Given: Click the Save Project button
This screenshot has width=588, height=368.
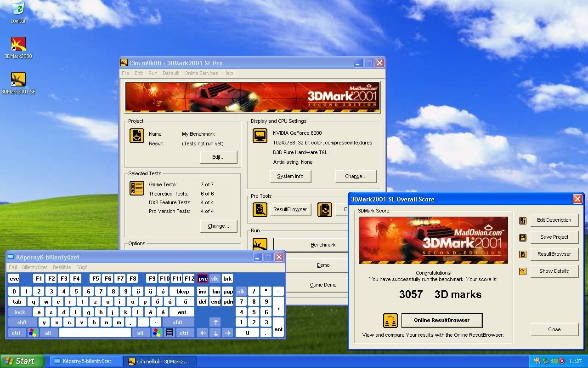Looking at the screenshot, I should click(554, 237).
